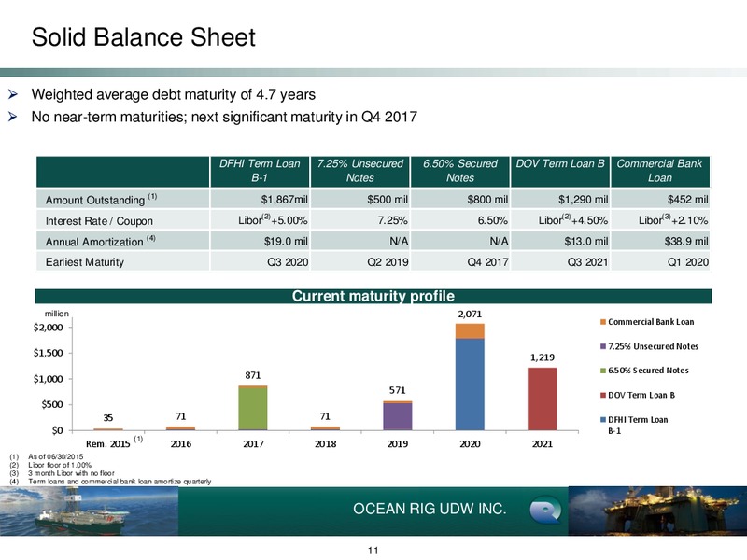Click the '571' data label
Viewport: 747px width, 560px height.
tap(398, 390)
